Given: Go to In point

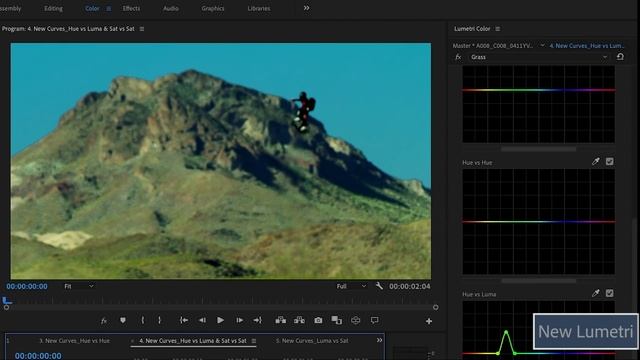Looking at the screenshot, I should pos(184,320).
